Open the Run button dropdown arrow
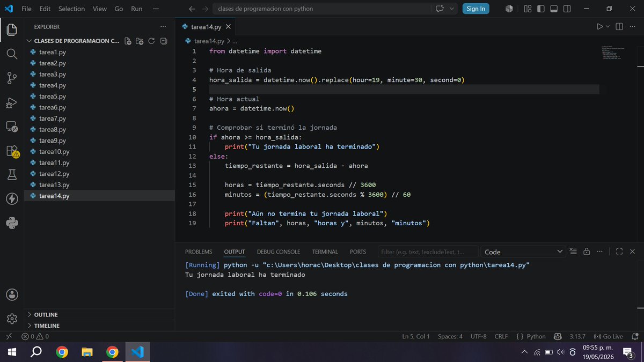 [608, 26]
